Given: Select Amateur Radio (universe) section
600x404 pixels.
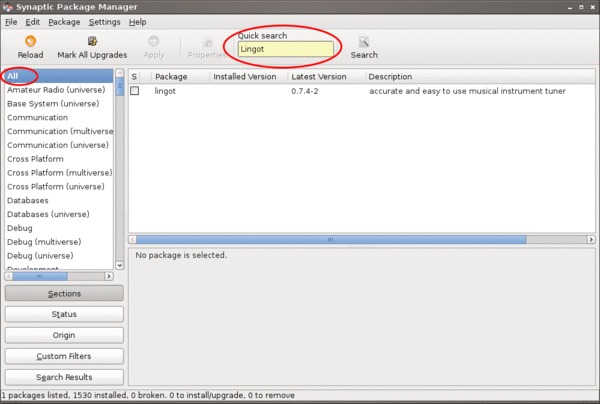Looking at the screenshot, I should [56, 90].
